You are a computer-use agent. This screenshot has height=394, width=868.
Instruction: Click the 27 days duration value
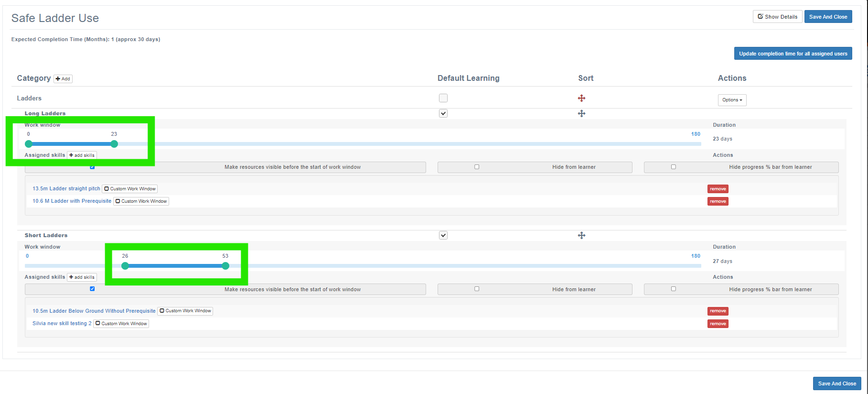pyautogui.click(x=722, y=262)
